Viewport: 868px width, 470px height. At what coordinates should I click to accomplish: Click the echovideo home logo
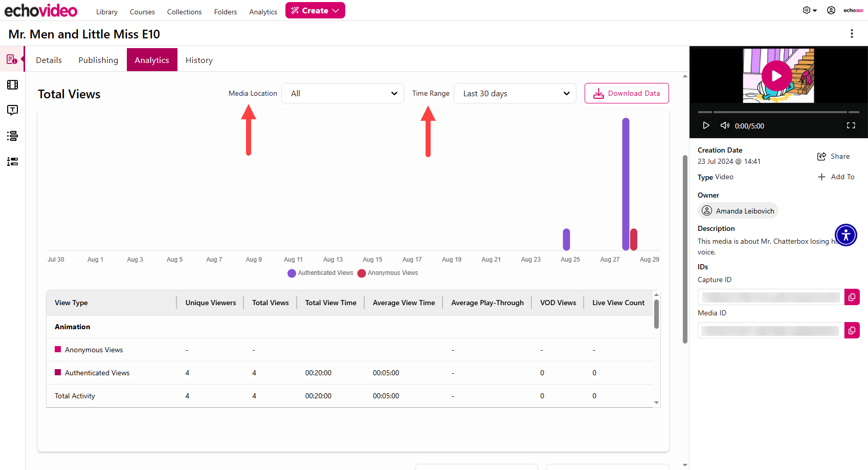pyautogui.click(x=41, y=10)
